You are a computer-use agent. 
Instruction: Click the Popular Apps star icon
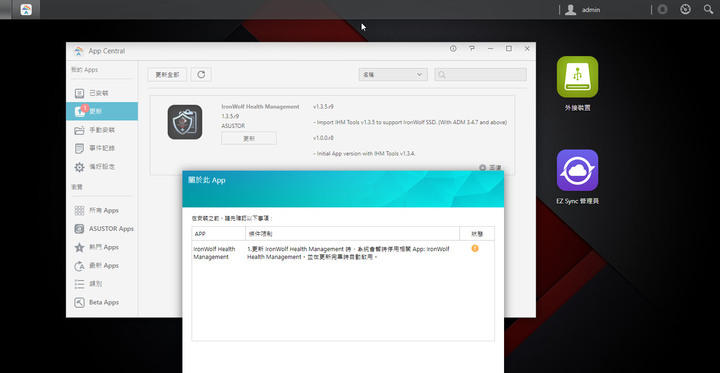click(79, 248)
